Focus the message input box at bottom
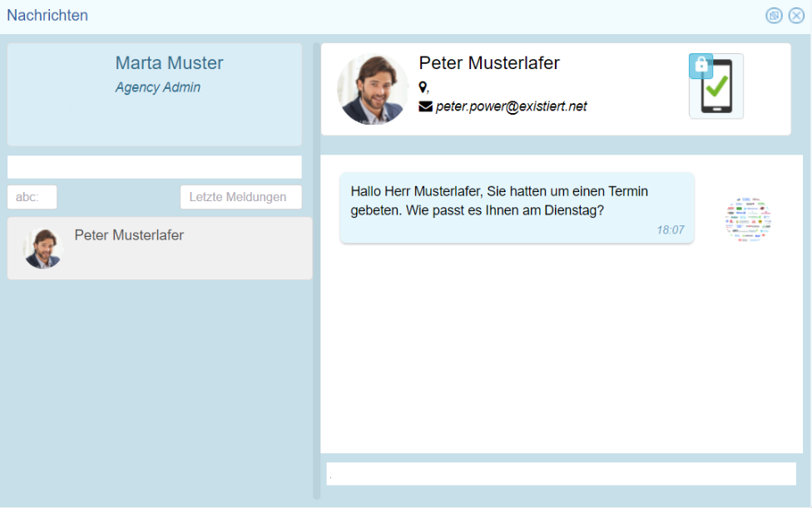Screen dimensions: 812x508 (x=561, y=474)
